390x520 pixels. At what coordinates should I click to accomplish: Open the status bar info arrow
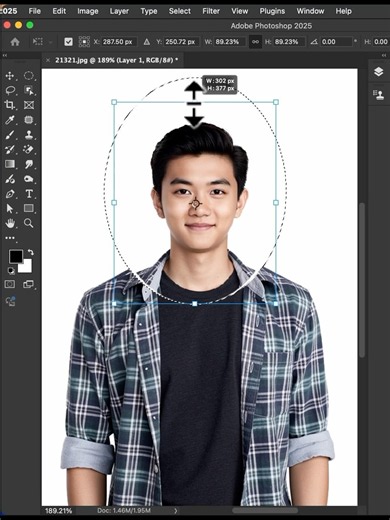(x=176, y=510)
